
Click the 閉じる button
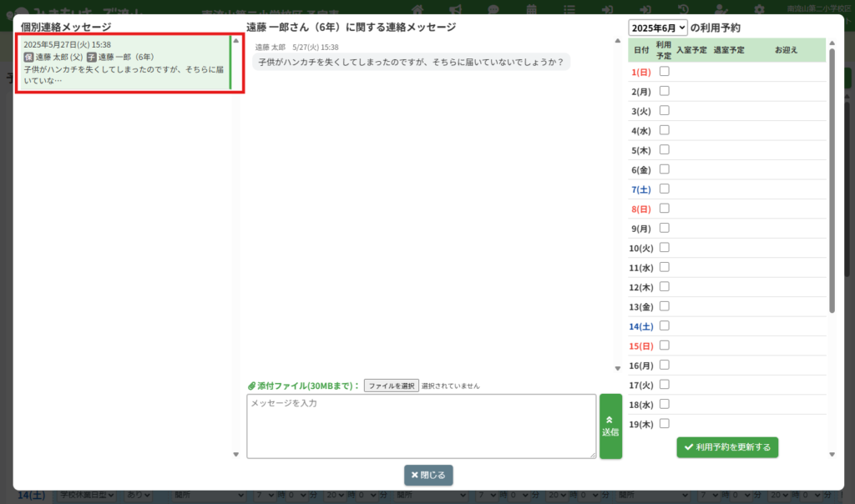click(428, 475)
